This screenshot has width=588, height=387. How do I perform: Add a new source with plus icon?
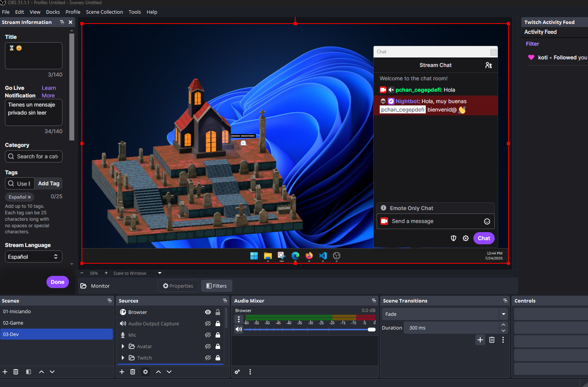(122, 372)
